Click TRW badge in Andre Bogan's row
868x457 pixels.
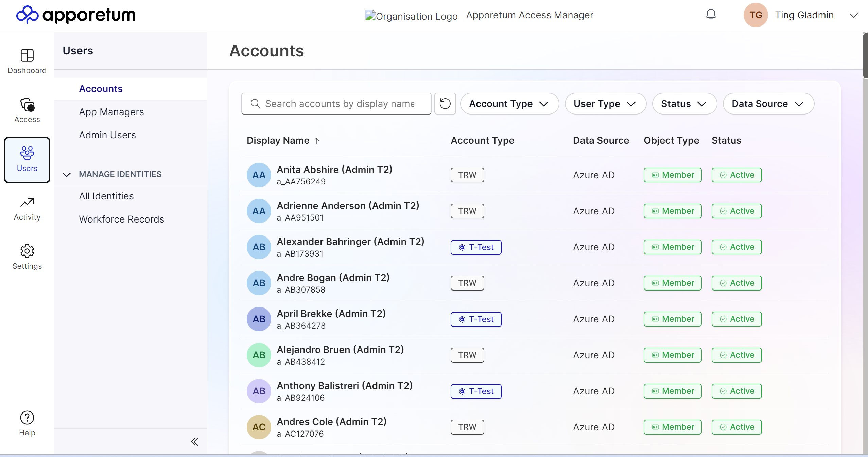pyautogui.click(x=467, y=283)
